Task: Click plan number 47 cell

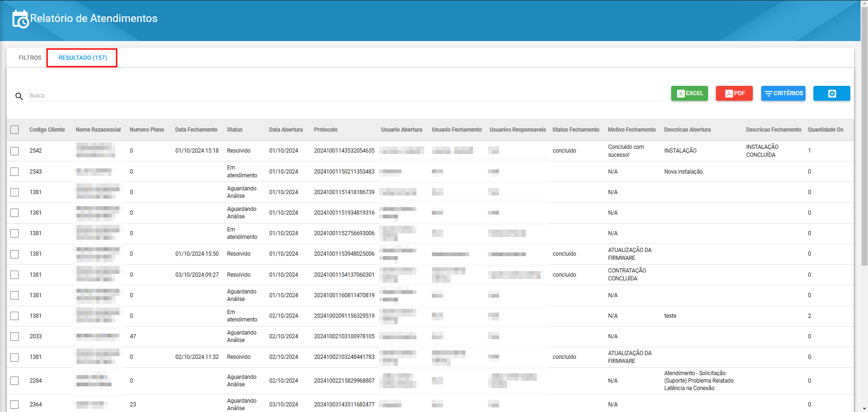Action: [x=133, y=336]
